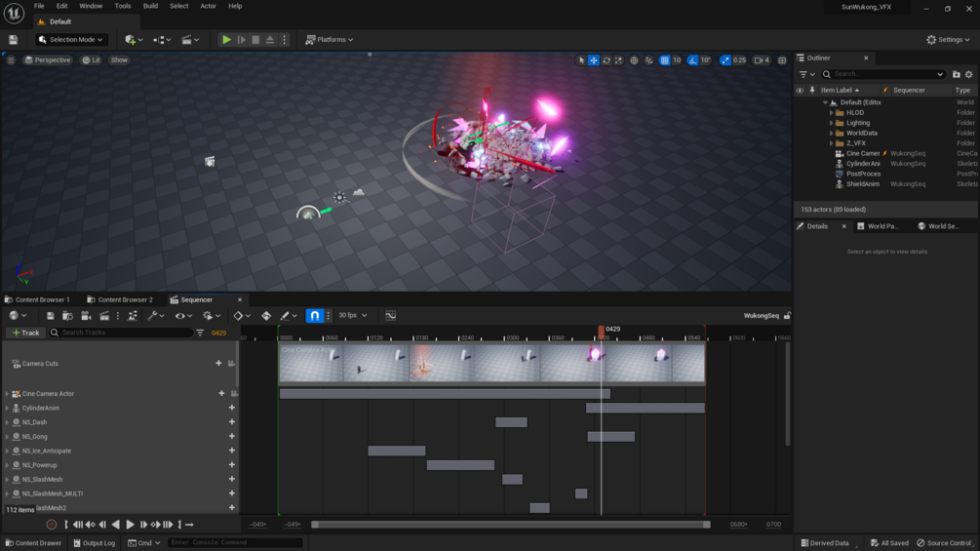Image resolution: width=980 pixels, height=551 pixels.
Task: Click the Sequencer play forward button
Action: click(x=130, y=525)
